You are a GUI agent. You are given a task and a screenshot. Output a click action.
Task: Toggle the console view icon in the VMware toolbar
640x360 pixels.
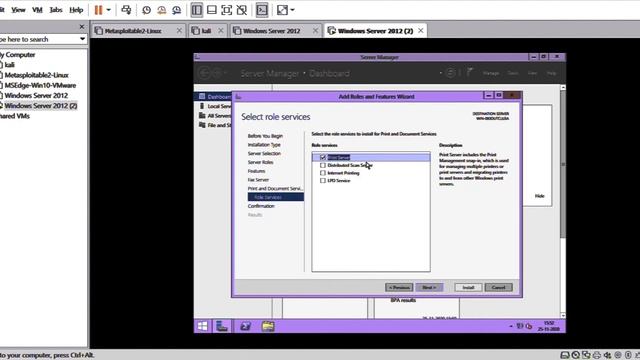(262, 10)
